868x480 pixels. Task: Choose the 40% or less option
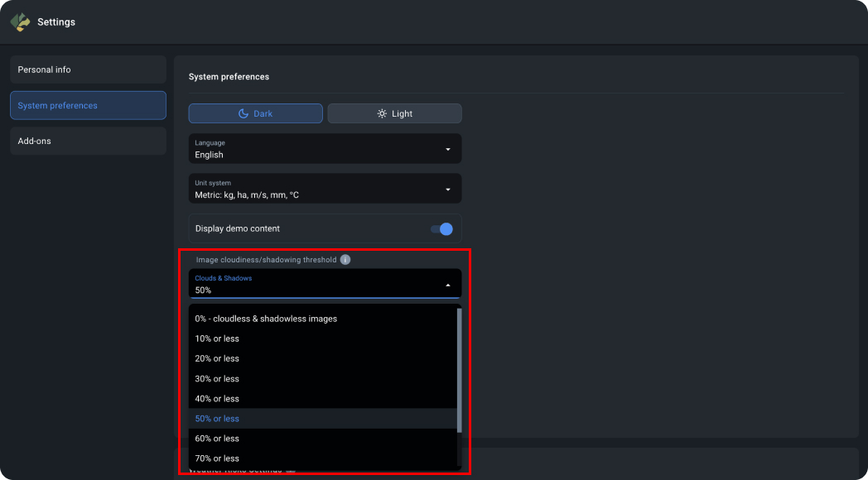click(x=323, y=399)
